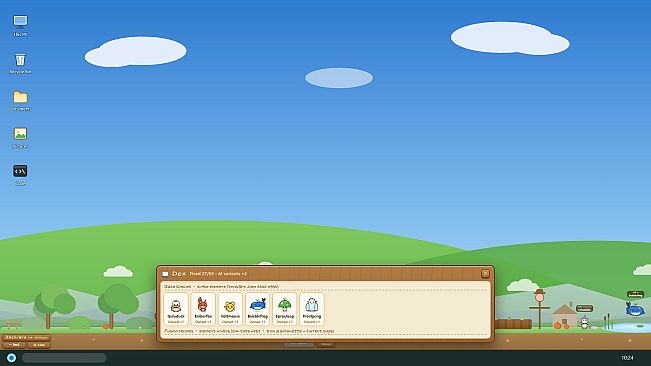
Task: Click the small white pet near the house
Action: click(x=585, y=322)
